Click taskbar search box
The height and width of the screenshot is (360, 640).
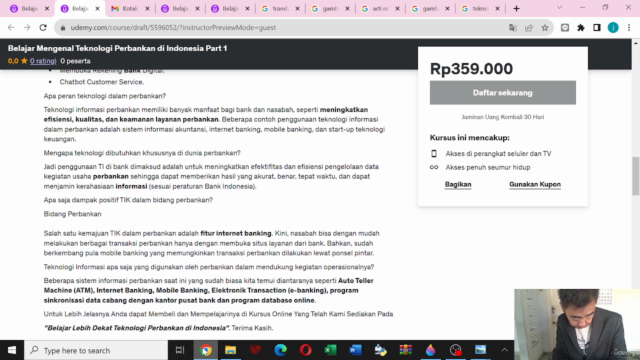[96, 350]
